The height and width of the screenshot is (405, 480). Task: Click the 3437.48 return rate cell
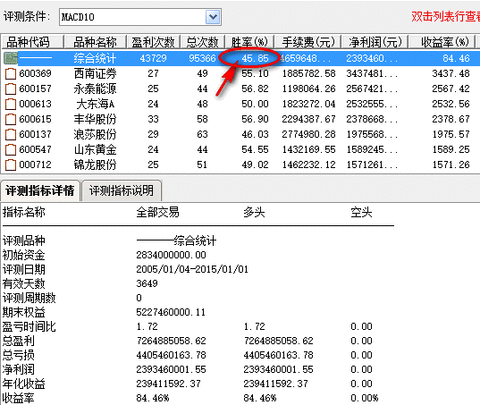(x=451, y=74)
